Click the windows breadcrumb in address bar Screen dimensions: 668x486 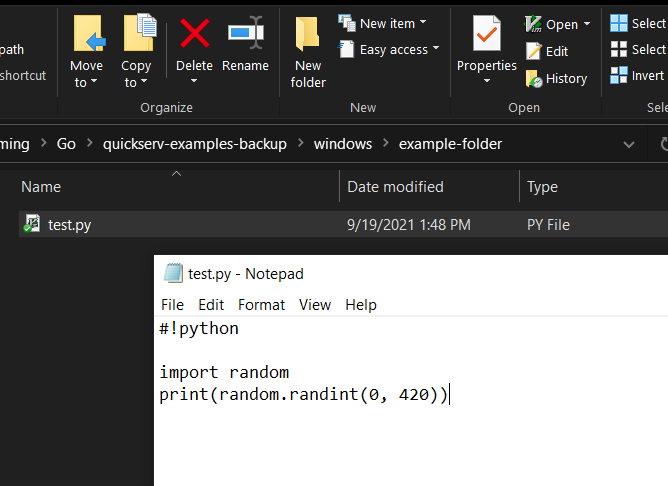coord(343,144)
